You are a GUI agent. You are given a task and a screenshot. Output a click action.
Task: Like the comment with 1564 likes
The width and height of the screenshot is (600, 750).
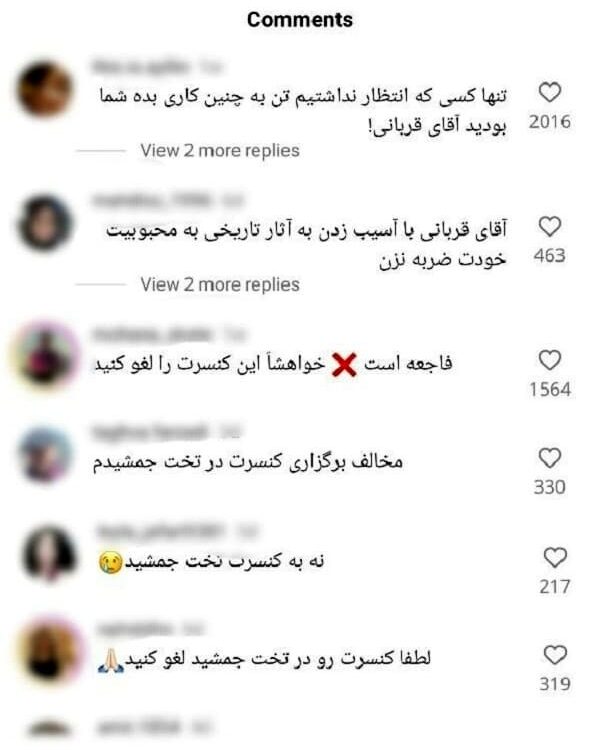click(x=549, y=360)
